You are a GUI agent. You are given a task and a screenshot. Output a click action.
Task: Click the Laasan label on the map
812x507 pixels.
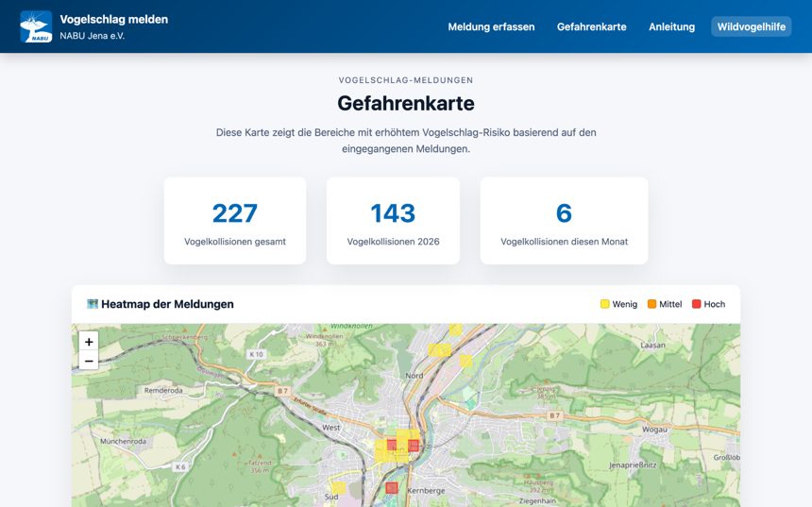(652, 345)
